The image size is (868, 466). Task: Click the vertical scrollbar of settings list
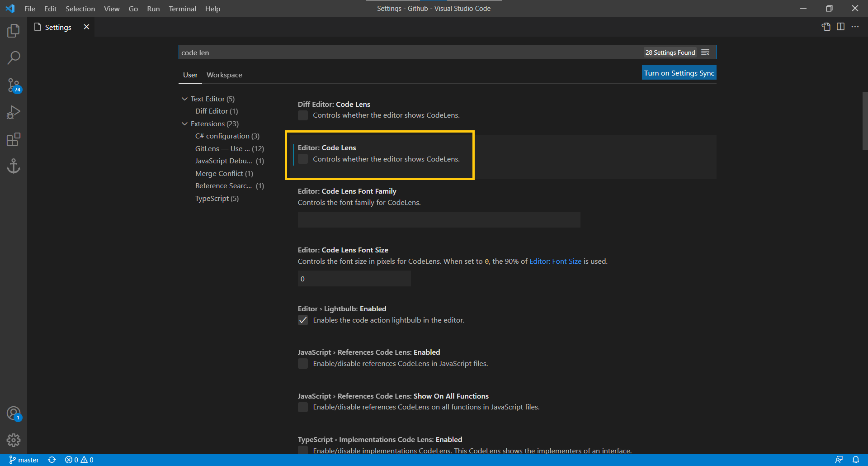click(x=865, y=121)
